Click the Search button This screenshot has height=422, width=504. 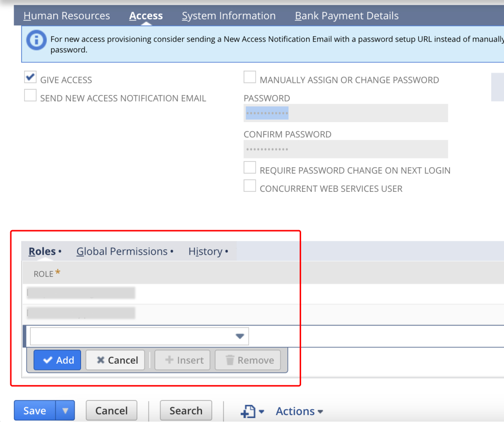[186, 411]
